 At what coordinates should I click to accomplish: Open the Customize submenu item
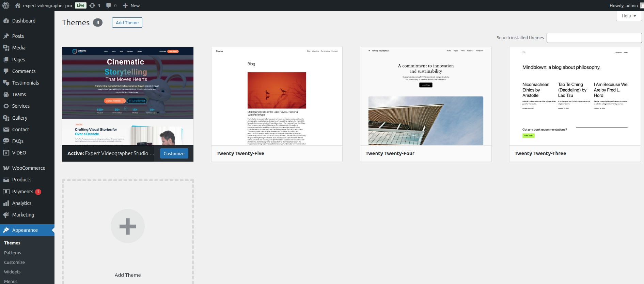(14, 263)
